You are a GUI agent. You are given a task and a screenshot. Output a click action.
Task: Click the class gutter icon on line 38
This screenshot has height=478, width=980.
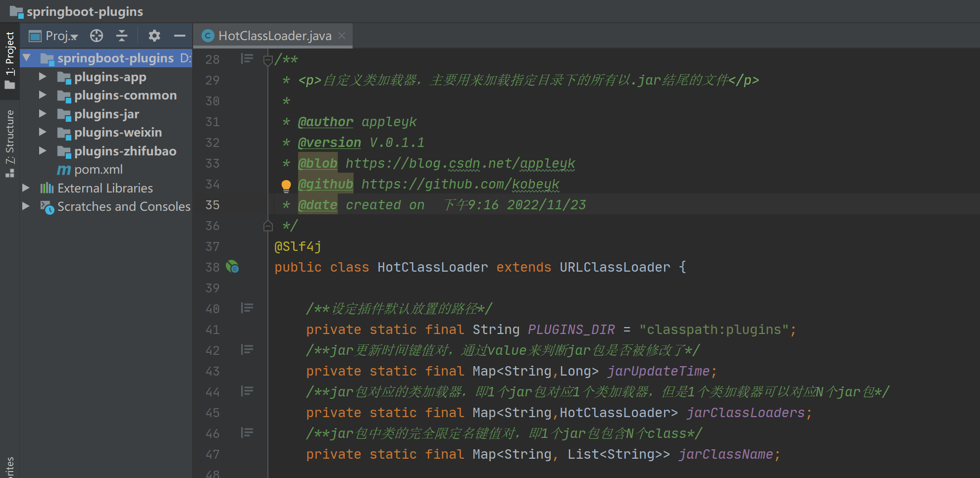232,267
